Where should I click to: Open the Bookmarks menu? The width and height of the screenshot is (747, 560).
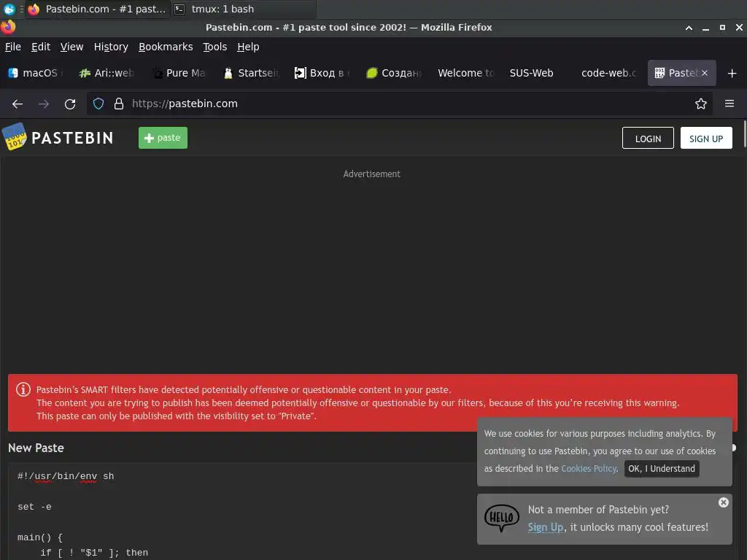tap(166, 47)
